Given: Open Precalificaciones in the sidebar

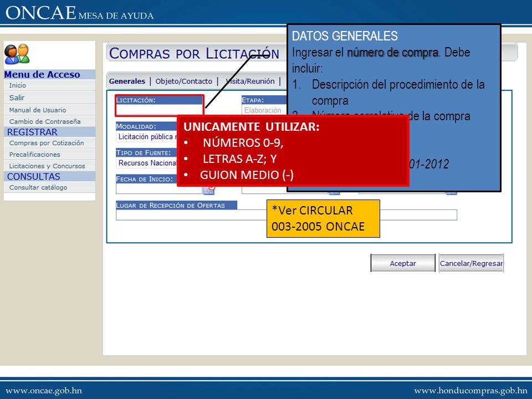Looking at the screenshot, I should [34, 155].
